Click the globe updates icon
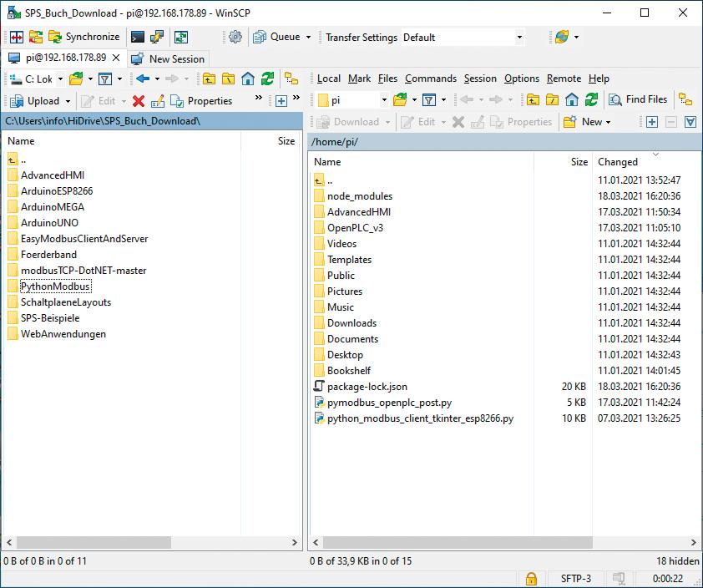 (x=562, y=37)
